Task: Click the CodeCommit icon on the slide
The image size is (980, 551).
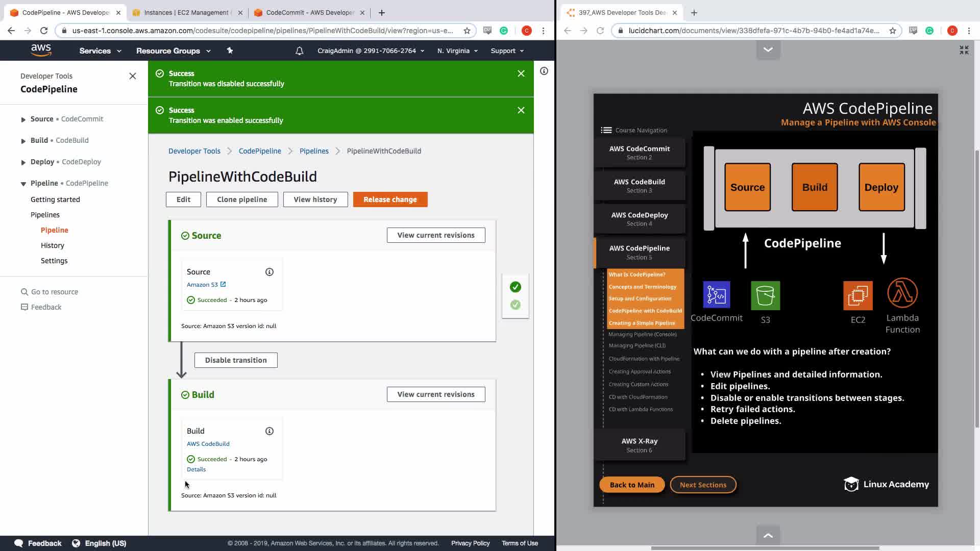Action: (716, 295)
